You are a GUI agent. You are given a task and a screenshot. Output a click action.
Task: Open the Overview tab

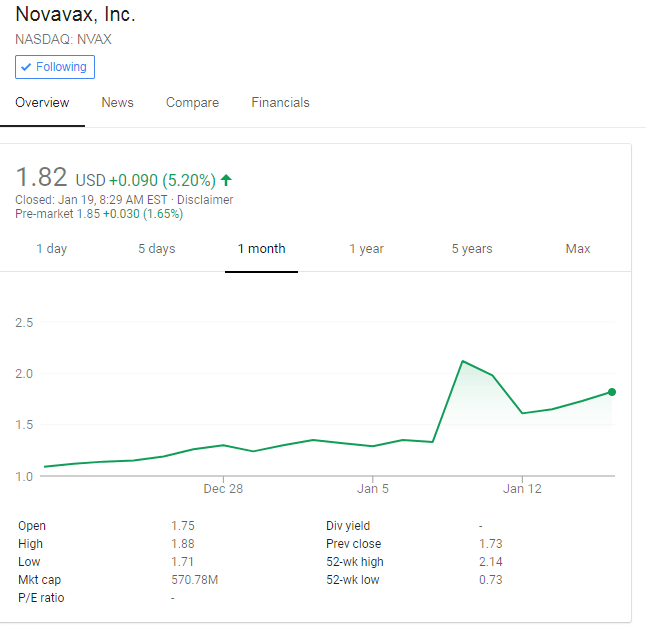[42, 103]
